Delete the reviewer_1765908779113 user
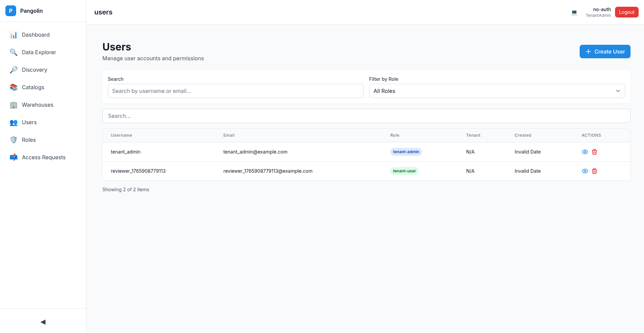The image size is (644, 333). [x=594, y=171]
